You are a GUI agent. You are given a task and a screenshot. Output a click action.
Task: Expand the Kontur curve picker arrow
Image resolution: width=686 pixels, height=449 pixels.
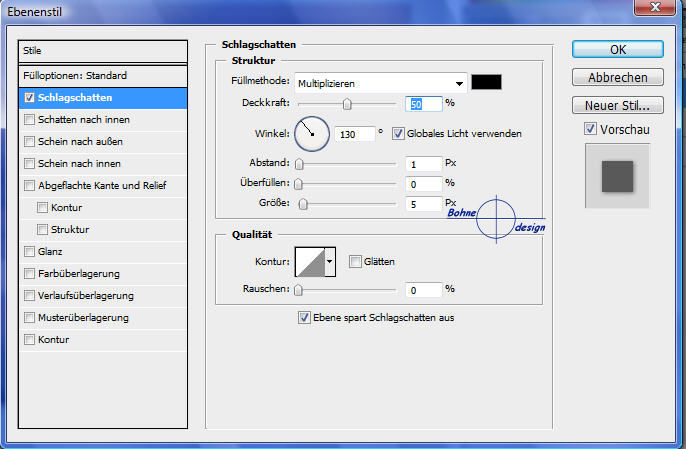[330, 262]
